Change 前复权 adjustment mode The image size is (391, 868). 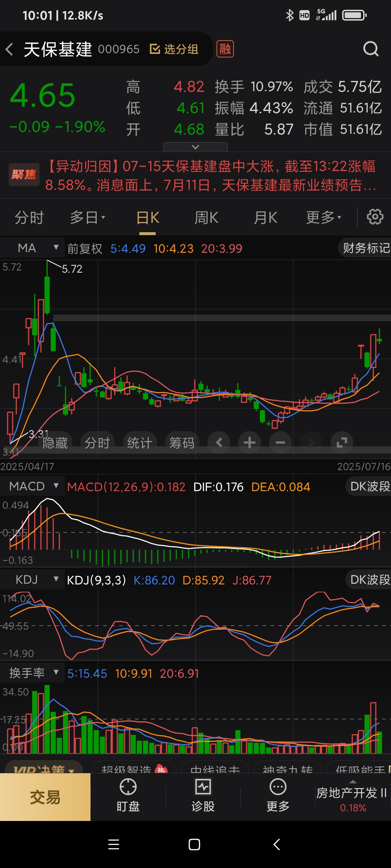85,248
